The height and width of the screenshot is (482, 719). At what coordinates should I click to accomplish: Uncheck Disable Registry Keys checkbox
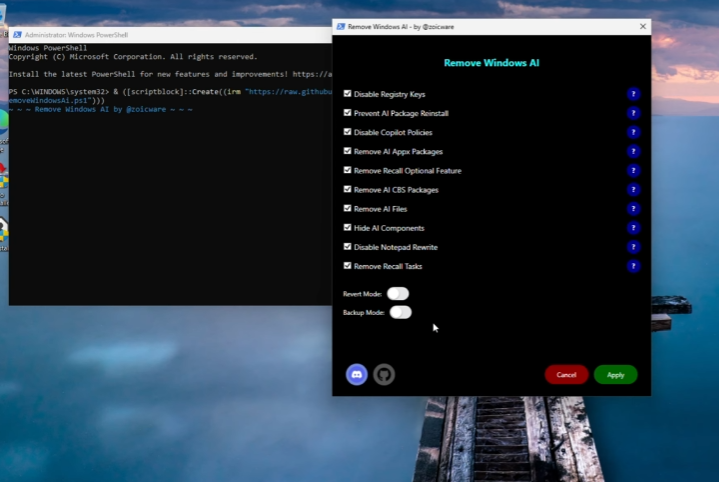(x=347, y=94)
